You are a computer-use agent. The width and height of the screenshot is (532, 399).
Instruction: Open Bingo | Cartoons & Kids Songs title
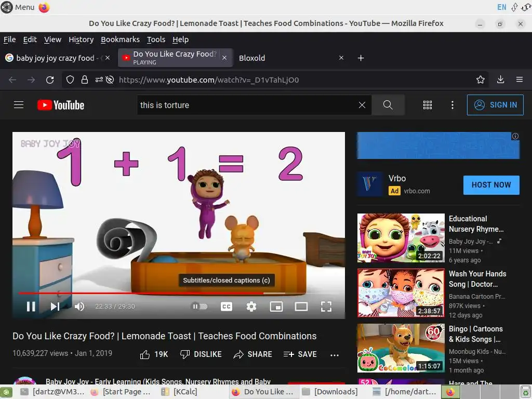tap(475, 334)
